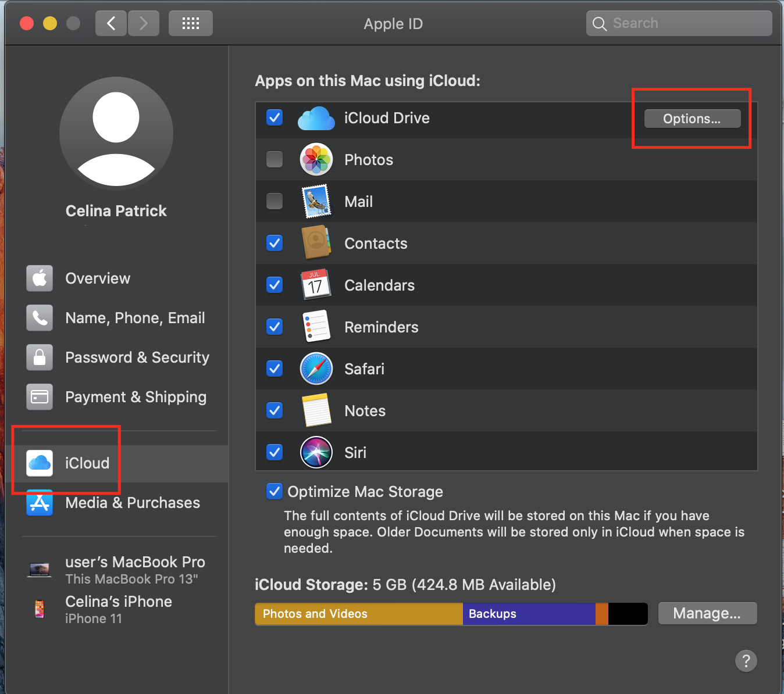Uncheck the Contacts checkbox
The height and width of the screenshot is (694, 784).
[x=275, y=243]
